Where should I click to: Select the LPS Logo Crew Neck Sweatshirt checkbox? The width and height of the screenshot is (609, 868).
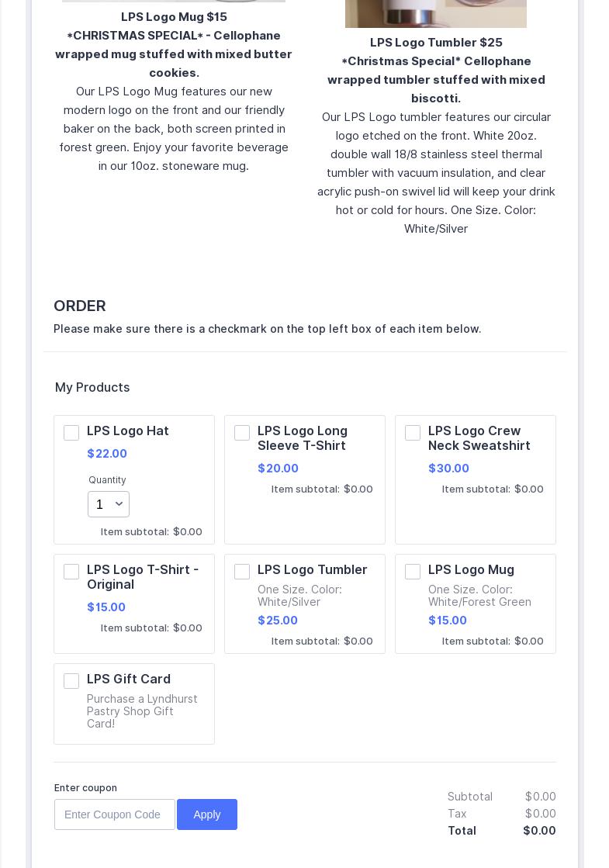[413, 433]
